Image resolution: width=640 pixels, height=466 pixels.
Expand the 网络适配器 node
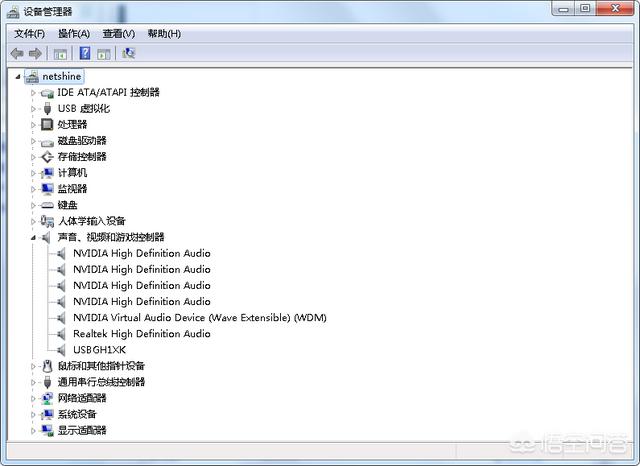[33, 398]
